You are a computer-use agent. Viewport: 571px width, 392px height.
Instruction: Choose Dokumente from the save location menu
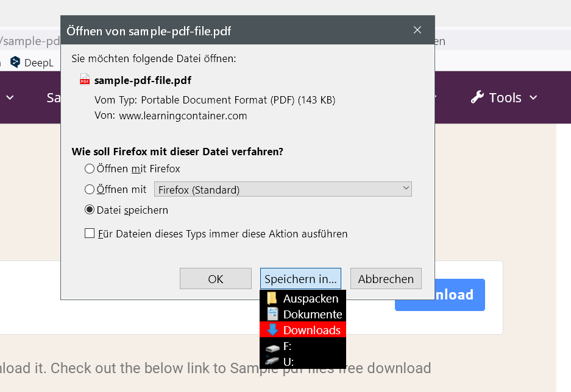click(312, 314)
